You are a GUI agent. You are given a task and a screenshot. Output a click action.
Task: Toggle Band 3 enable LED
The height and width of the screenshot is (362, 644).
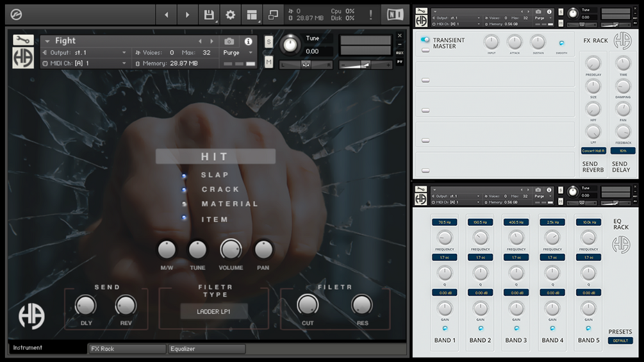click(516, 328)
